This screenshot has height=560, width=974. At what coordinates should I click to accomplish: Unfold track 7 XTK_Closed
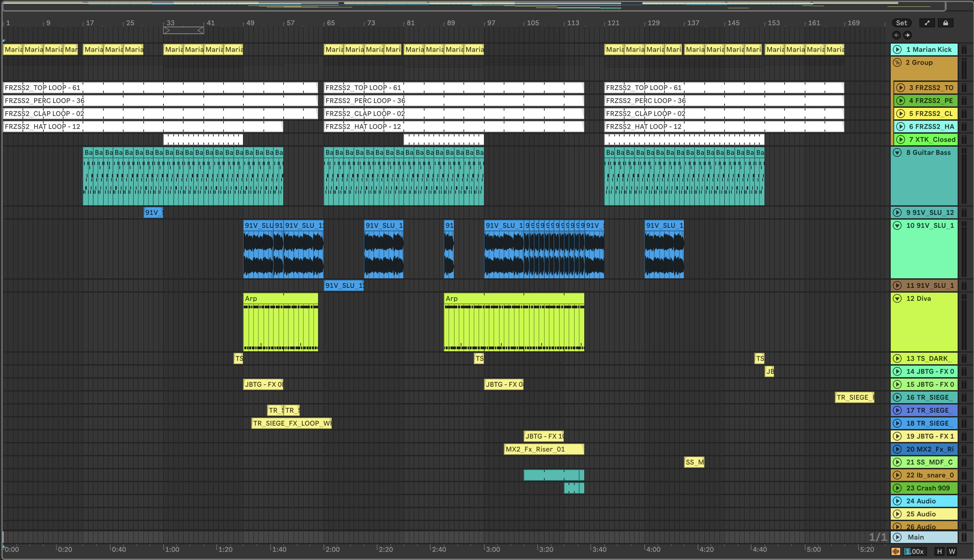point(900,139)
